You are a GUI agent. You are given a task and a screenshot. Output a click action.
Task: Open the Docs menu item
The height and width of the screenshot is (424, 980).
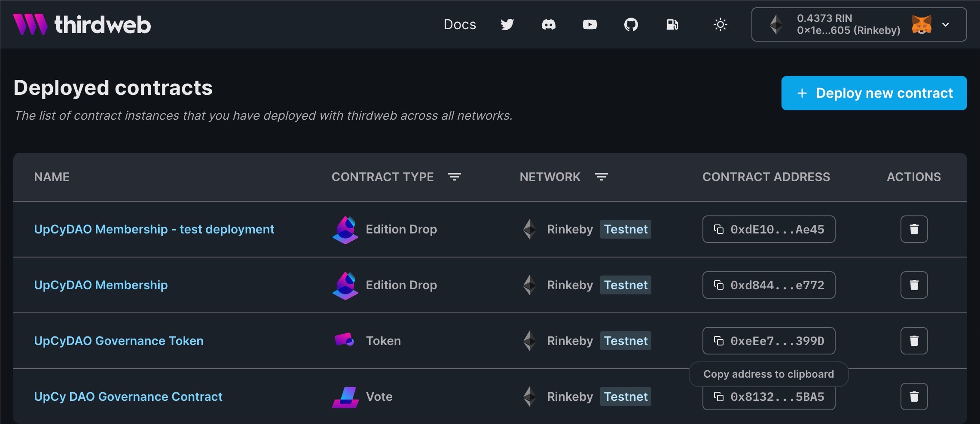[460, 24]
